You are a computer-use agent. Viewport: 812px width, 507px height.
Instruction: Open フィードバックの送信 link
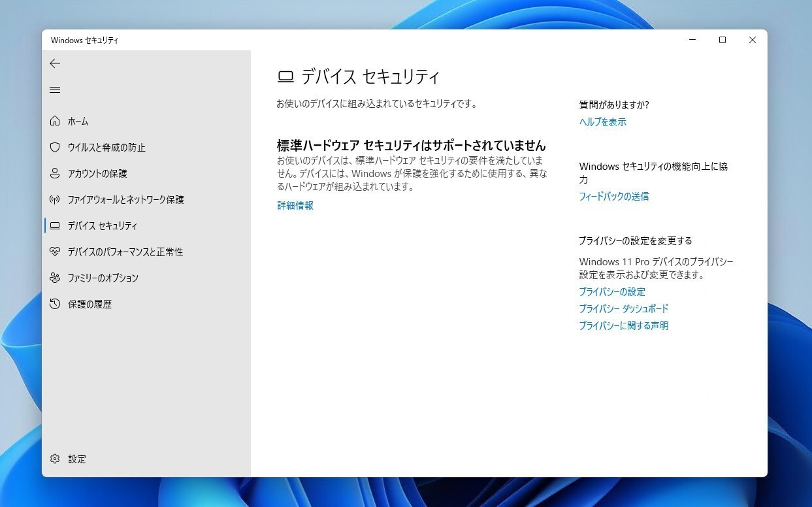click(x=613, y=196)
